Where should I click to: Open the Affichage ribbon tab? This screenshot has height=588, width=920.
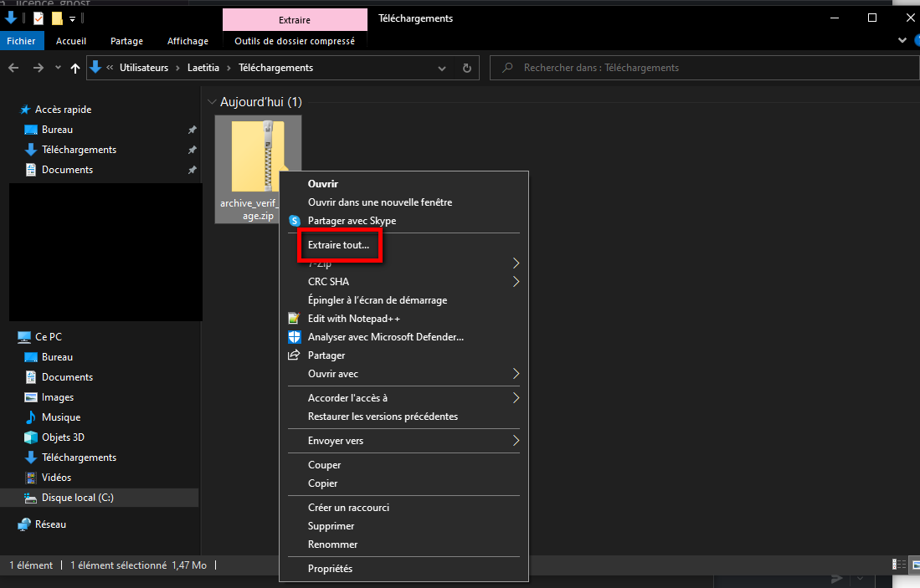[x=188, y=41]
